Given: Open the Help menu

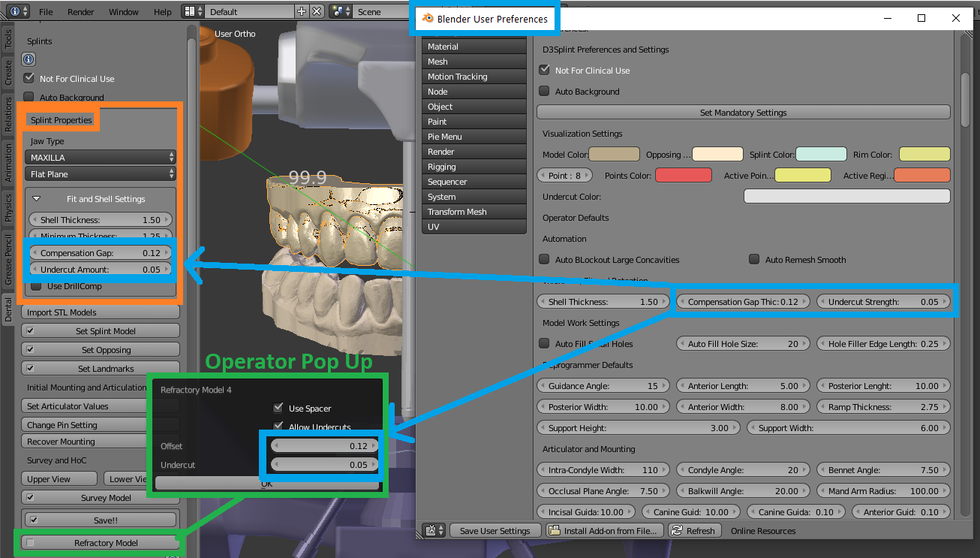Looking at the screenshot, I should click(163, 12).
